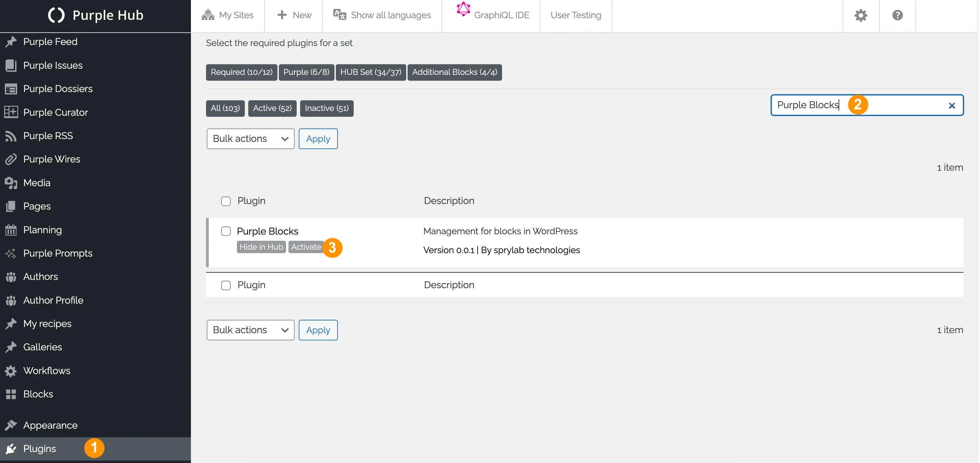Click the GraphiQL logo icon
Image resolution: width=980 pixels, height=463 pixels.
click(463, 9)
